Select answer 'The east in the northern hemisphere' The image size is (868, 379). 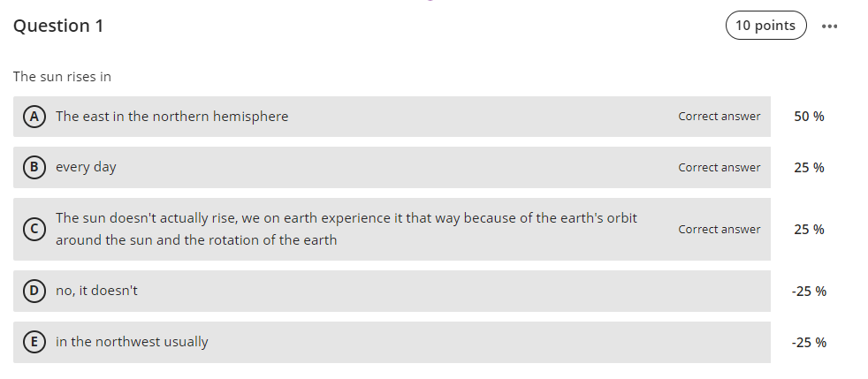171,117
